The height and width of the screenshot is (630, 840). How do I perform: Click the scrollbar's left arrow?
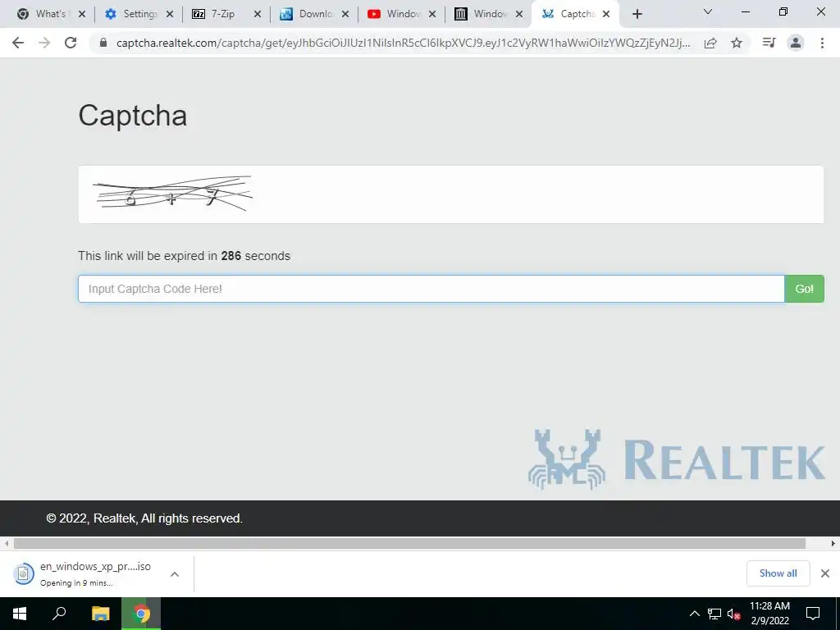[x=7, y=543]
